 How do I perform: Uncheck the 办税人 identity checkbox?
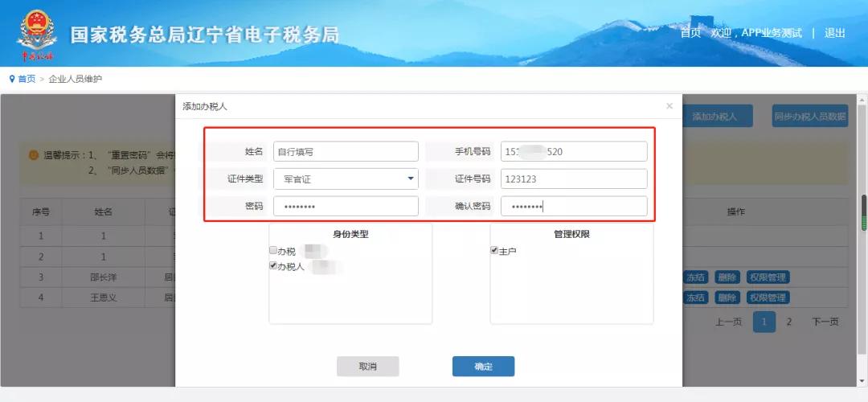click(273, 266)
